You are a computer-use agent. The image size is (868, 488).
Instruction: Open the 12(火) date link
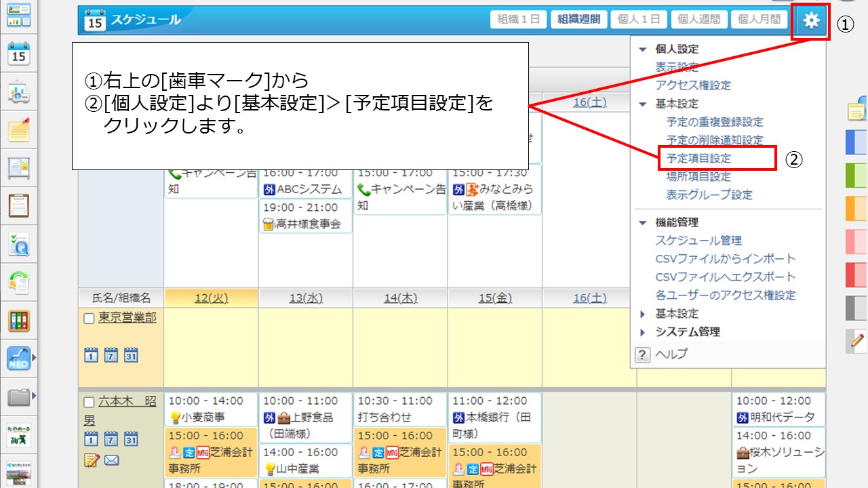[211, 298]
